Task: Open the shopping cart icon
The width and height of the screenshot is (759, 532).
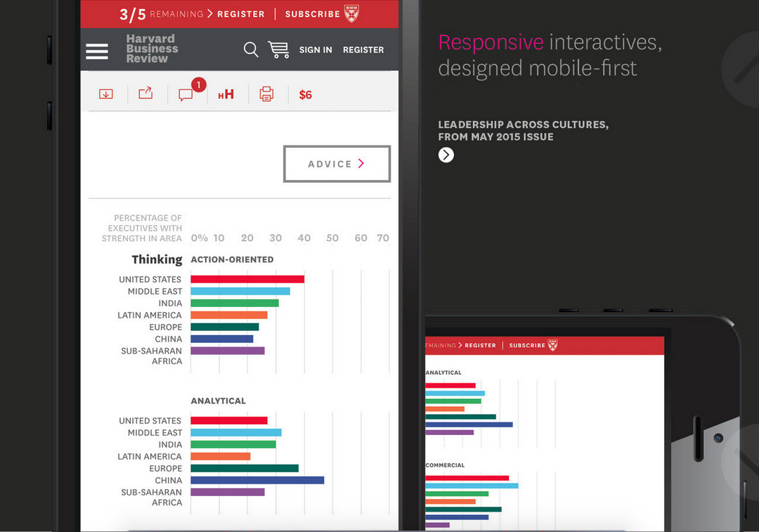Action: [279, 49]
